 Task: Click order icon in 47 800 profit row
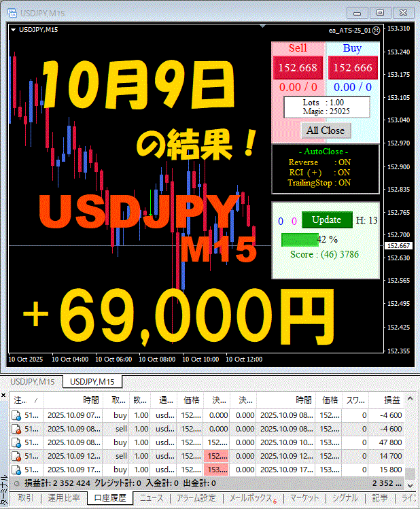[16, 443]
